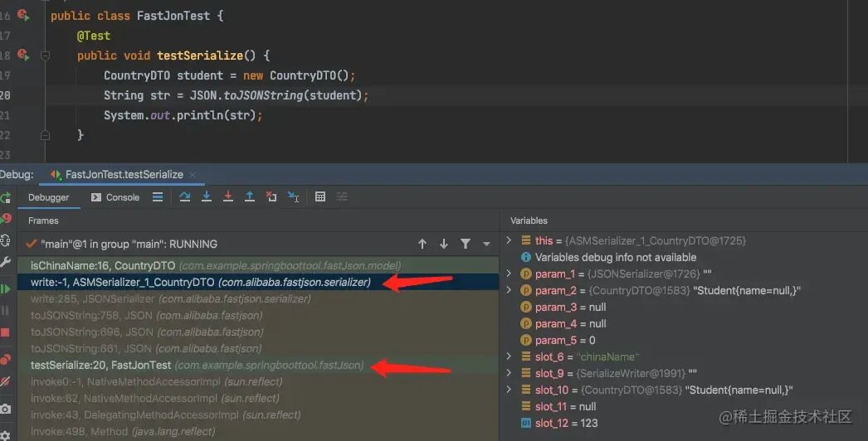Click the Step Over debugger icon
The image size is (868, 441).
184,197
